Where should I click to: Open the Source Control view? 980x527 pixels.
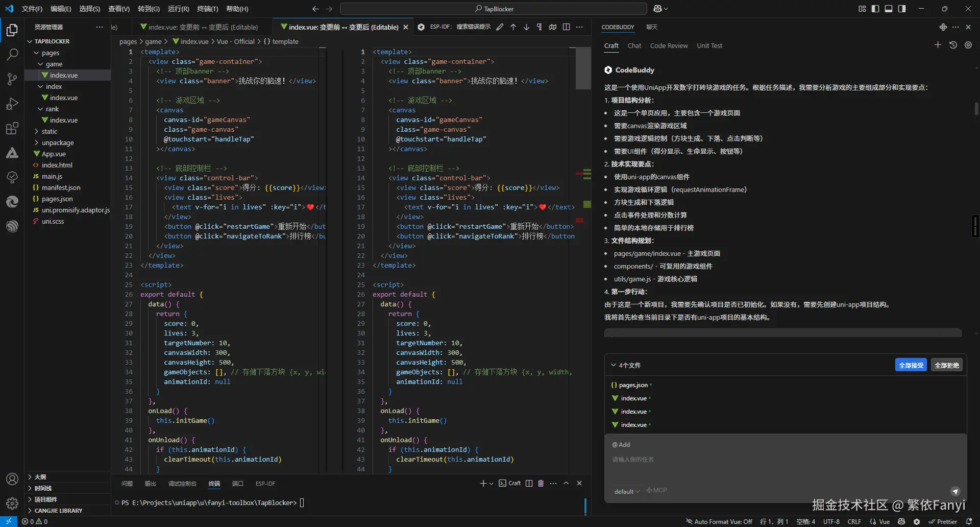12,79
